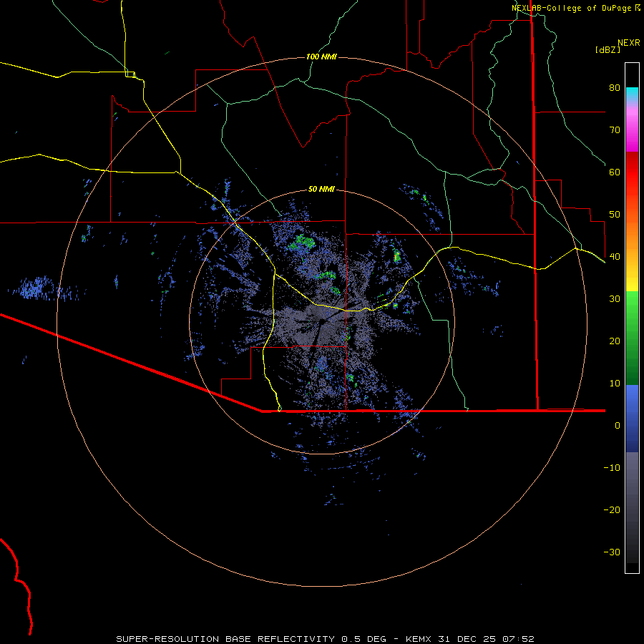
Task: Click the "SUPER-RESOLUTION BASE REFLECTIVITY 0.5 DEG" caption
Action: point(251,639)
